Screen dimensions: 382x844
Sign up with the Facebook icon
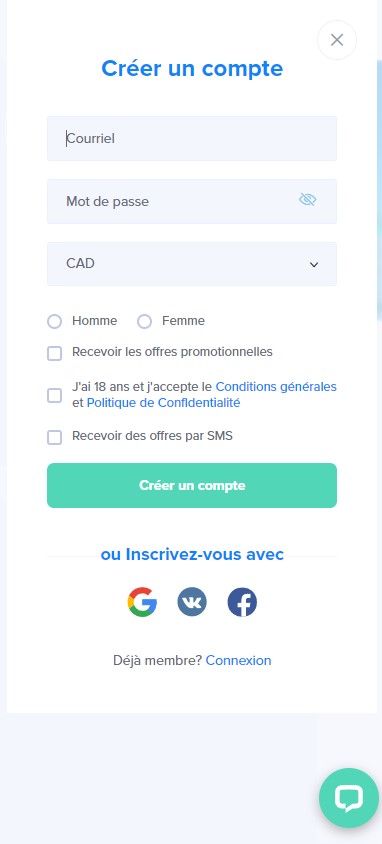click(x=242, y=602)
